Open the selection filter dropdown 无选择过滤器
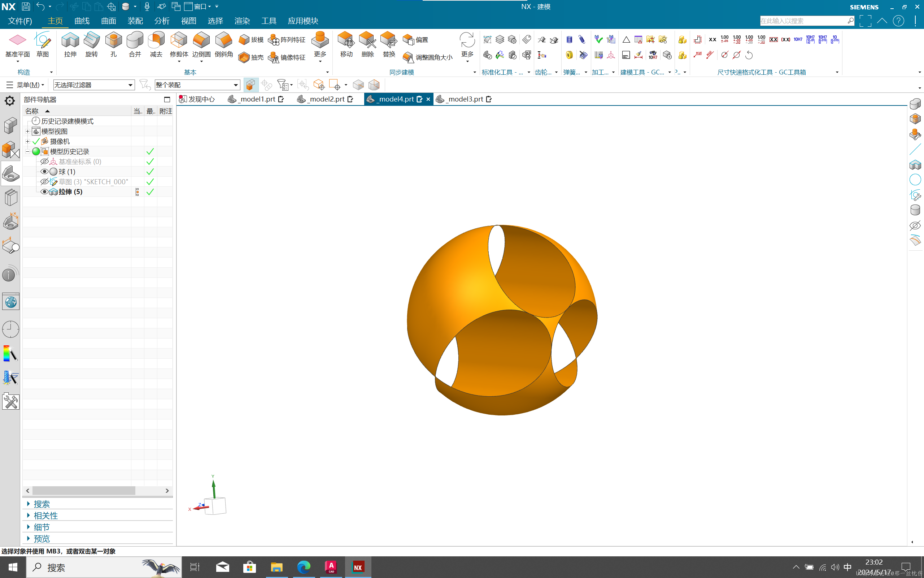Screen dimensions: 924x578 pos(94,85)
